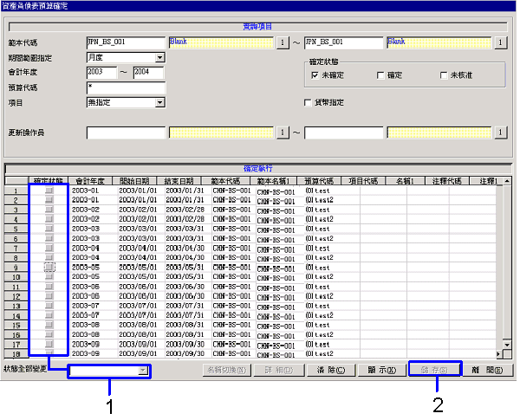Click the 離開(E) button
The height and width of the screenshot is (420, 520).
pyautogui.click(x=487, y=370)
